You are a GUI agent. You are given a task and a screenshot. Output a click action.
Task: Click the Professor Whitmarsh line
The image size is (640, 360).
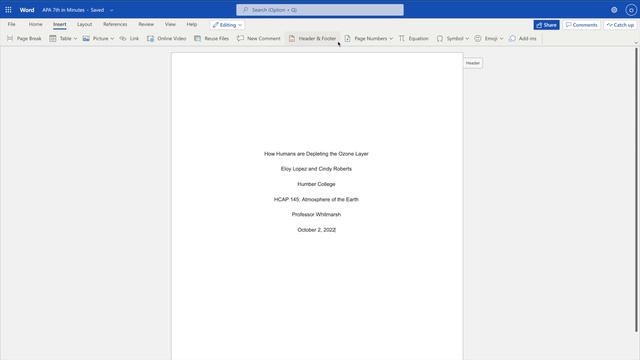point(316,215)
